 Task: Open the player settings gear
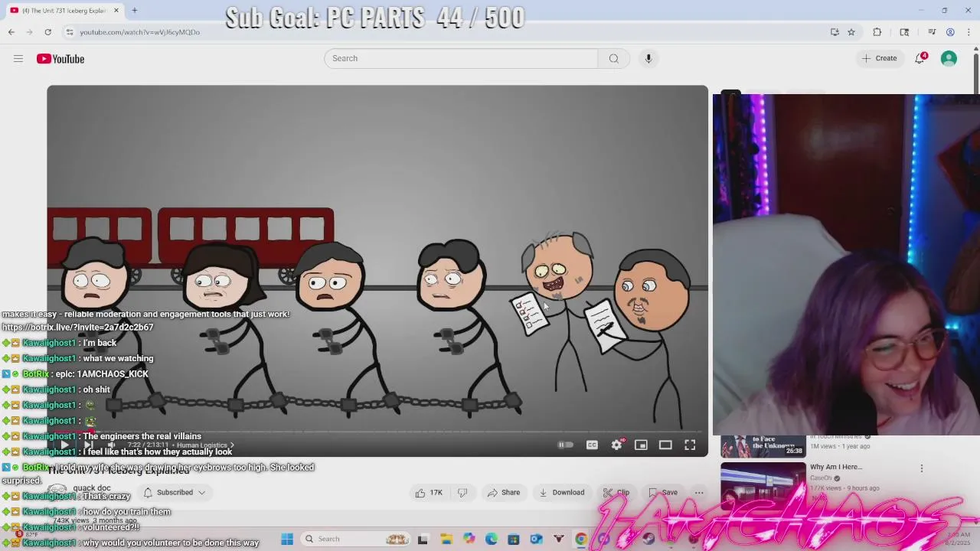click(617, 445)
